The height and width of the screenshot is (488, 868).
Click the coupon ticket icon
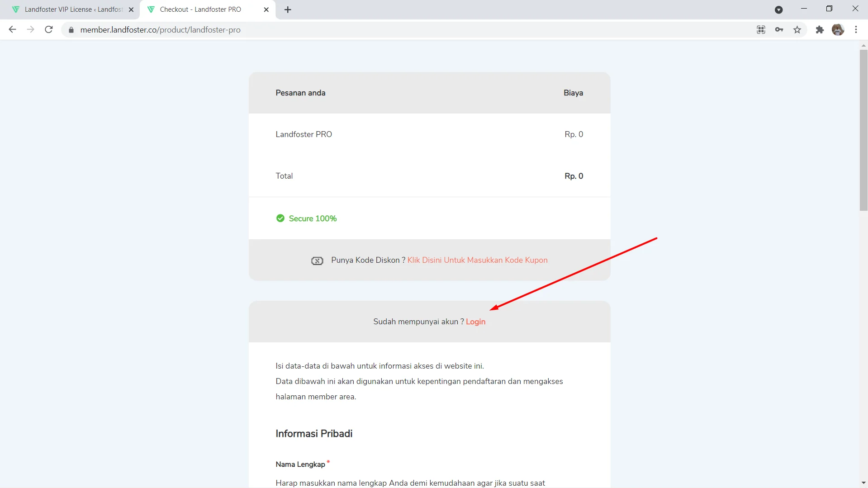(317, 261)
